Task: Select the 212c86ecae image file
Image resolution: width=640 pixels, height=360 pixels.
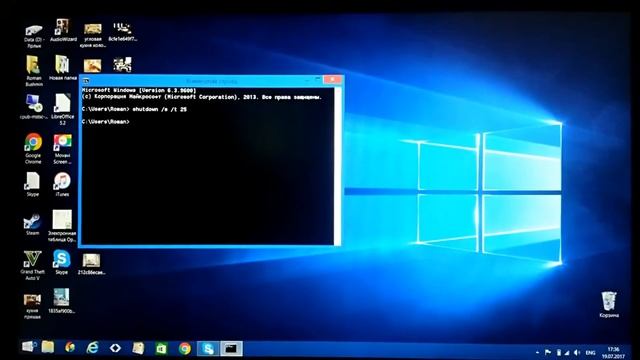Action: point(91,264)
